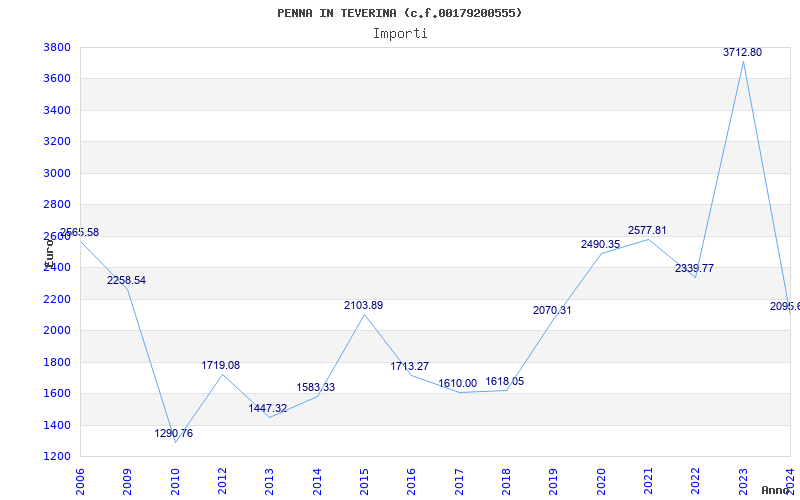Click y-axis value 3000

tap(57, 173)
